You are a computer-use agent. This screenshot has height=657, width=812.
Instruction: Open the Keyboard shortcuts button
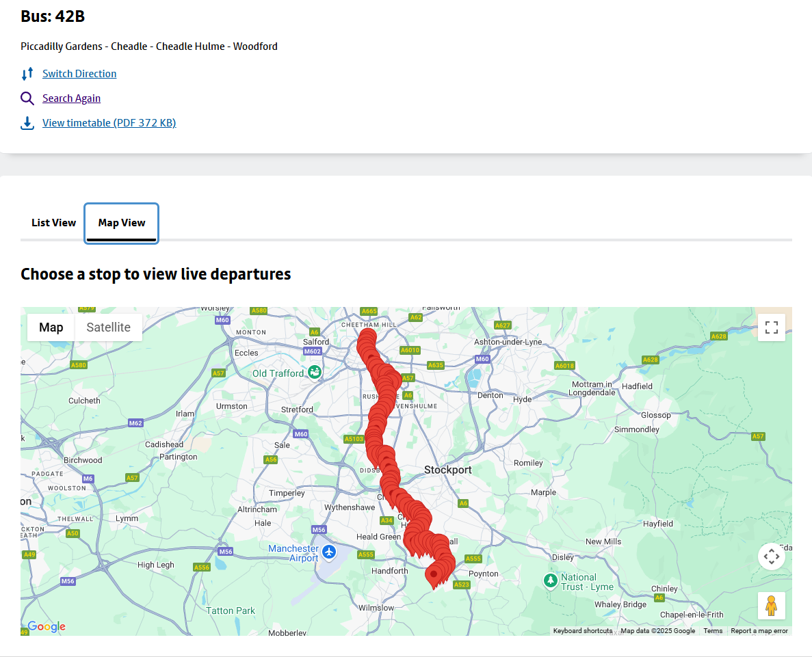coord(583,631)
